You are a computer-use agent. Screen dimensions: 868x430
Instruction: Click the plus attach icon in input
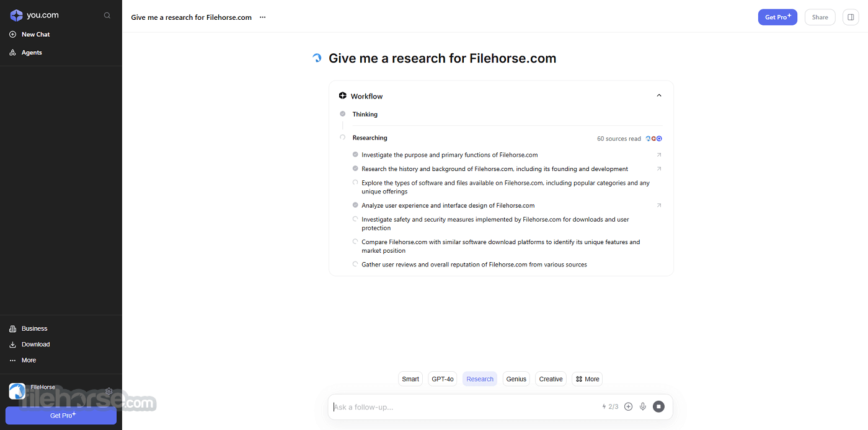point(628,406)
